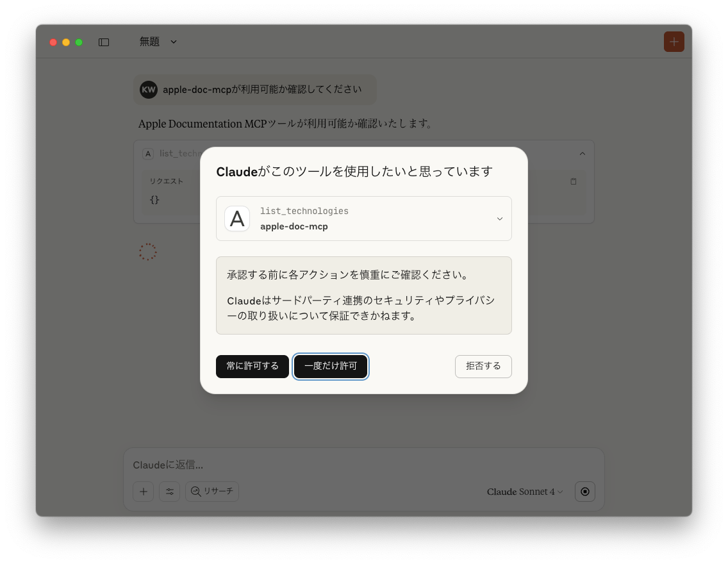Click the user message about apple-doc-mcp
Image resolution: width=728 pixels, height=564 pixels.
[x=255, y=90]
